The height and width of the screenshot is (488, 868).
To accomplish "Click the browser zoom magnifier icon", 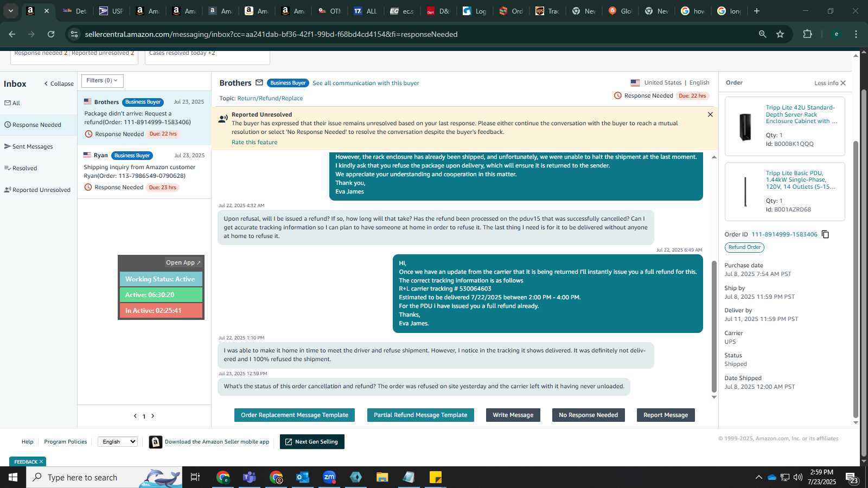I will (x=762, y=34).
